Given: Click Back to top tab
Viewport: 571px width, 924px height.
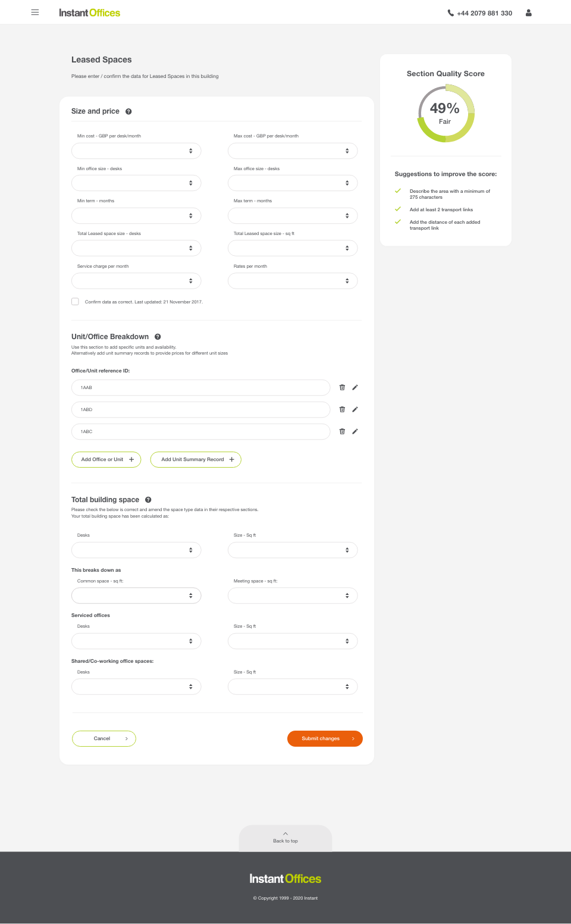Looking at the screenshot, I should click(285, 838).
